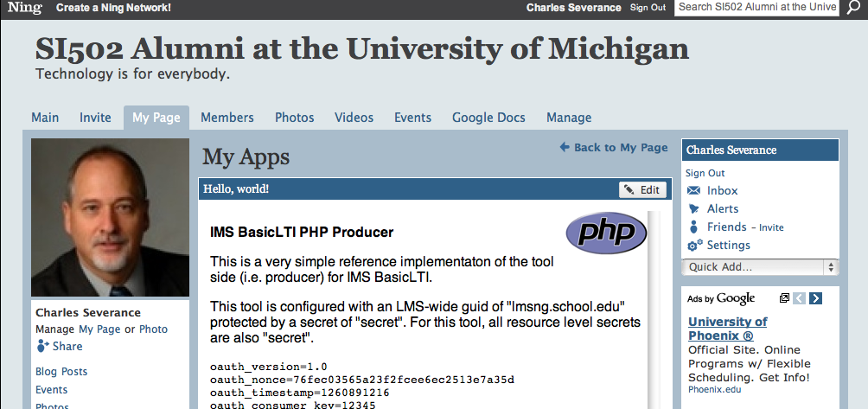Open the Friends link
Screen dimensions: 868x409
pyautogui.click(x=727, y=227)
